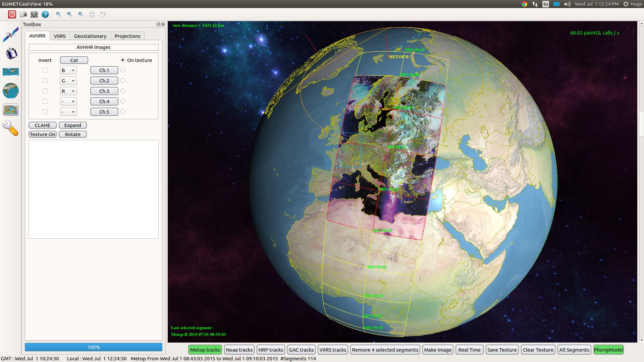Select the radio button next to Ch.2
The image size is (644, 362).
click(x=123, y=80)
